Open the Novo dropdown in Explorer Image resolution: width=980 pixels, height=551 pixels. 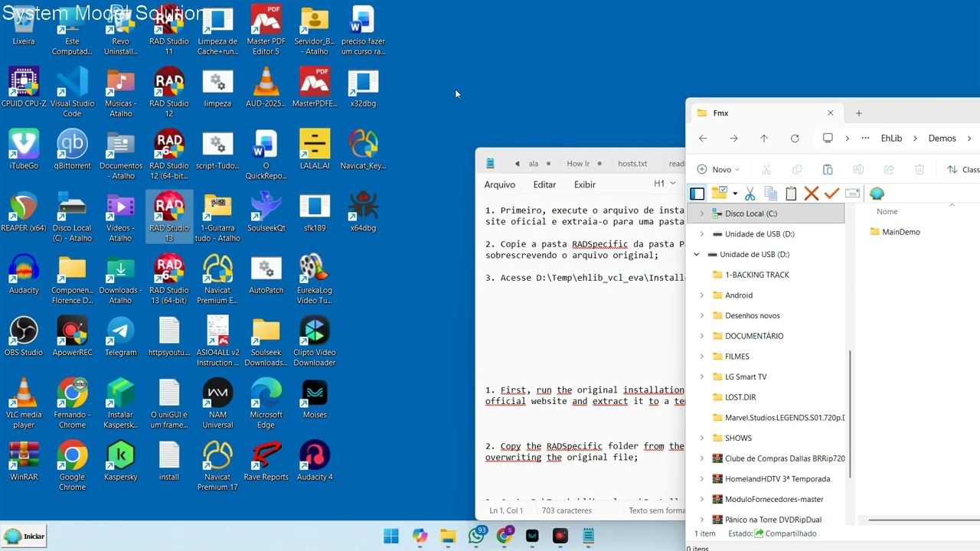click(x=718, y=169)
